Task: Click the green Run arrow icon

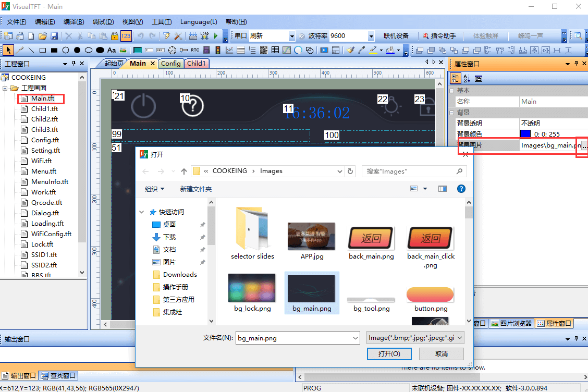Action: [x=216, y=36]
